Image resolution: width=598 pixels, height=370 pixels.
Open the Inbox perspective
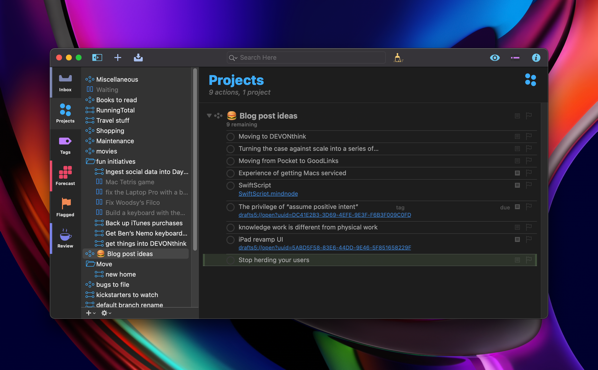click(65, 82)
